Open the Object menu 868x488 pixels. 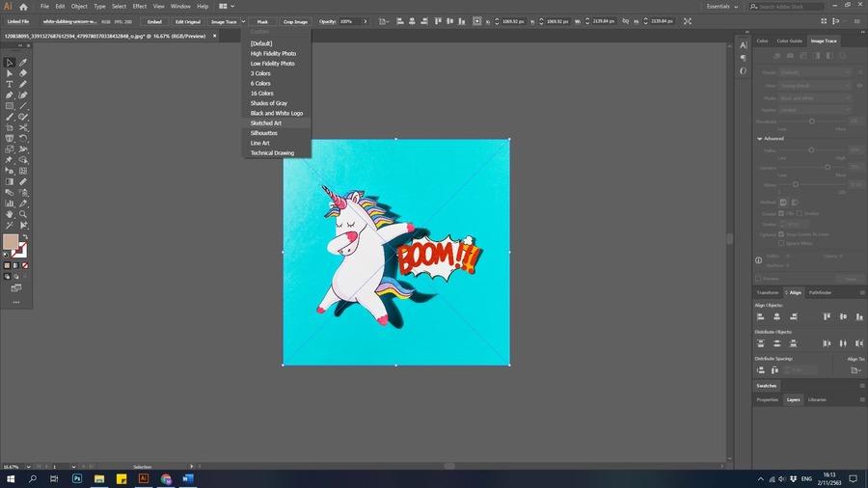tap(79, 7)
